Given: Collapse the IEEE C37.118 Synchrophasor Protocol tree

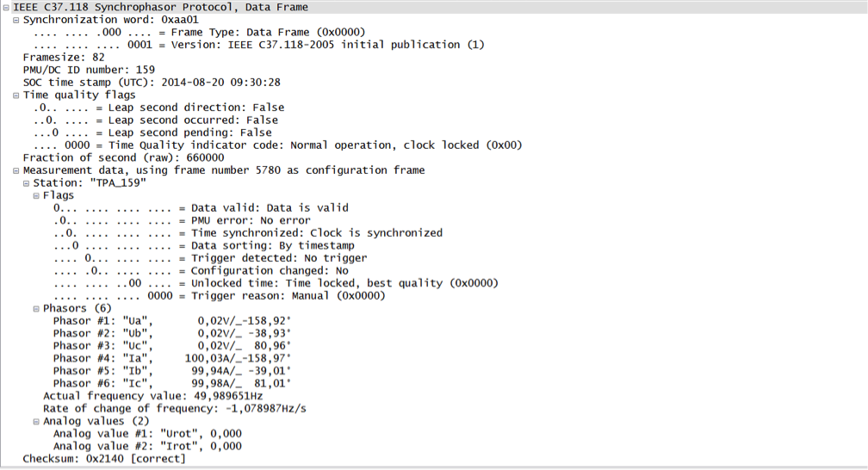Looking at the screenshot, I should pos(6,7).
